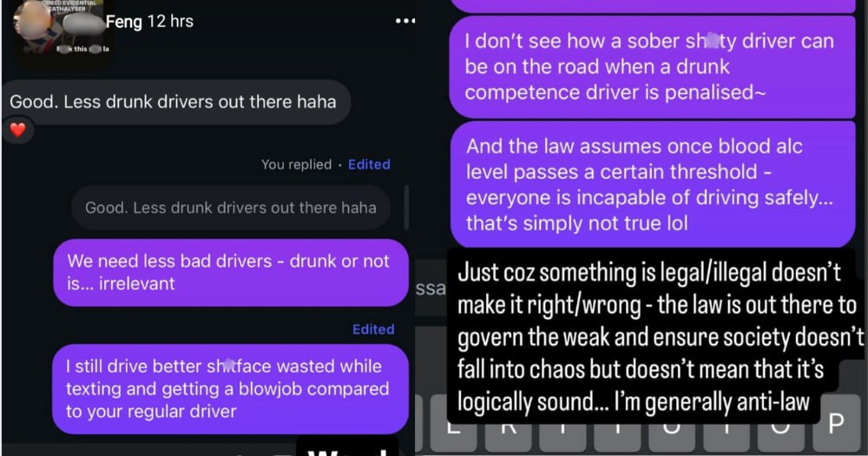868x456 pixels.
Task: Click the partially hidden message input field
Action: pos(431,288)
